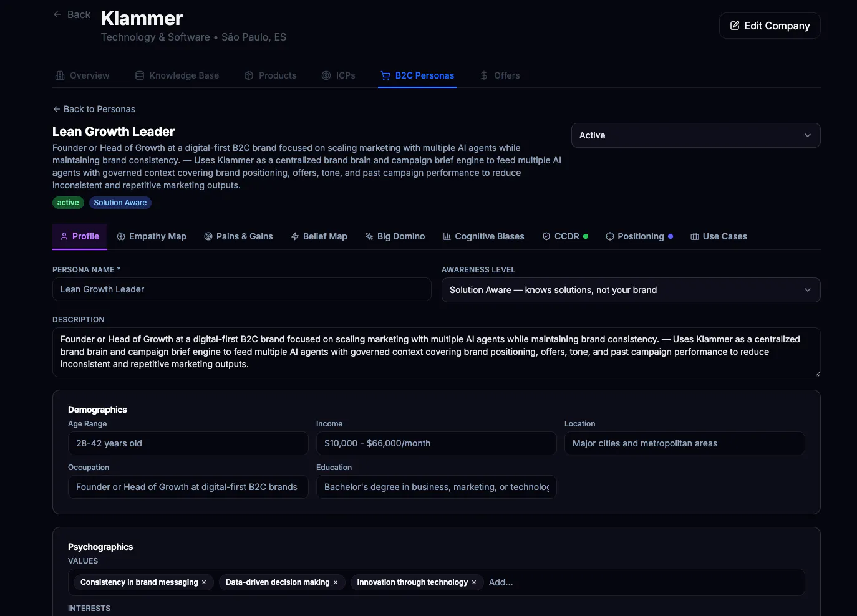Click the Edit Company button
Image resolution: width=857 pixels, height=616 pixels.
point(770,26)
